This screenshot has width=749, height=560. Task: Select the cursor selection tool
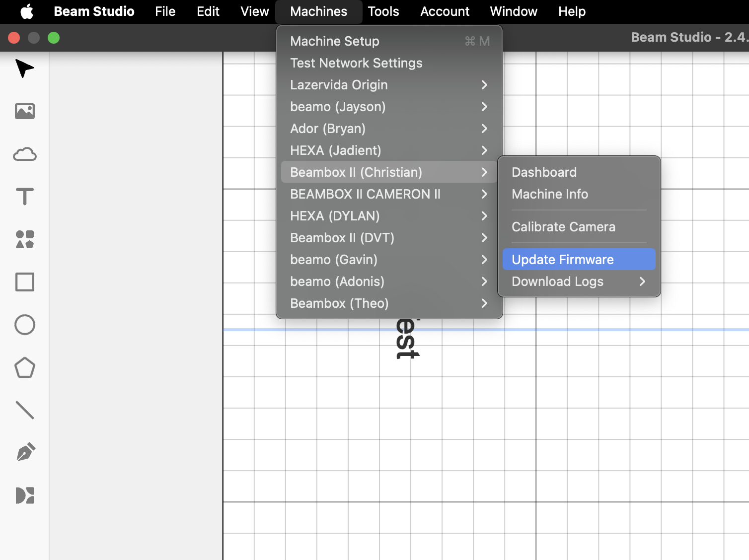(24, 69)
